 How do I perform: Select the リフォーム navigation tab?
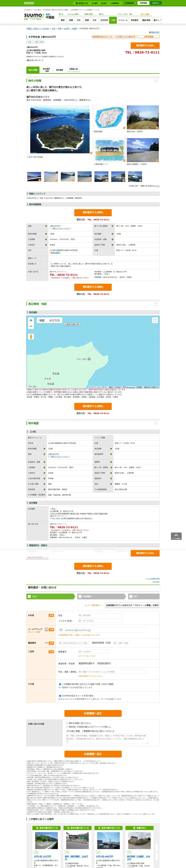click(x=123, y=20)
